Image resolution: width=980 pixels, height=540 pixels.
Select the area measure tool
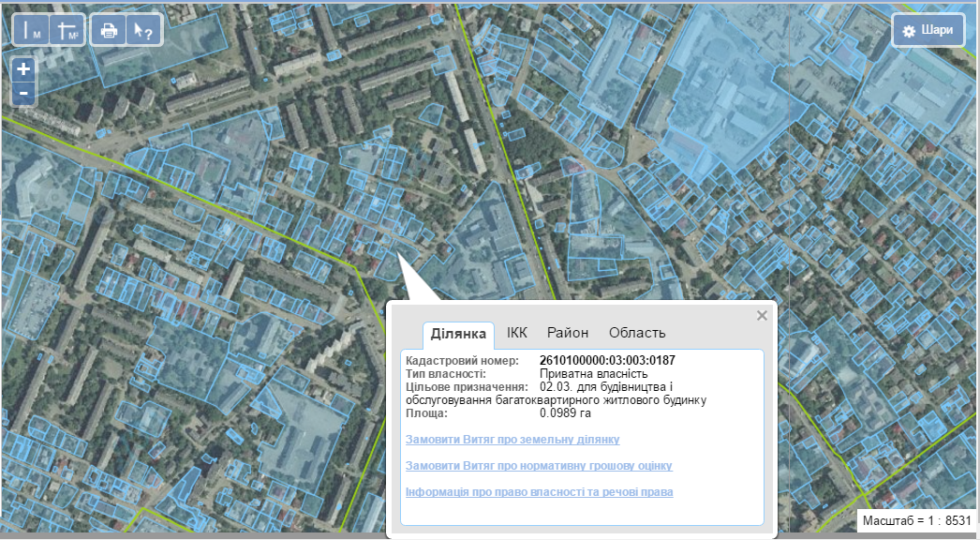[67, 30]
